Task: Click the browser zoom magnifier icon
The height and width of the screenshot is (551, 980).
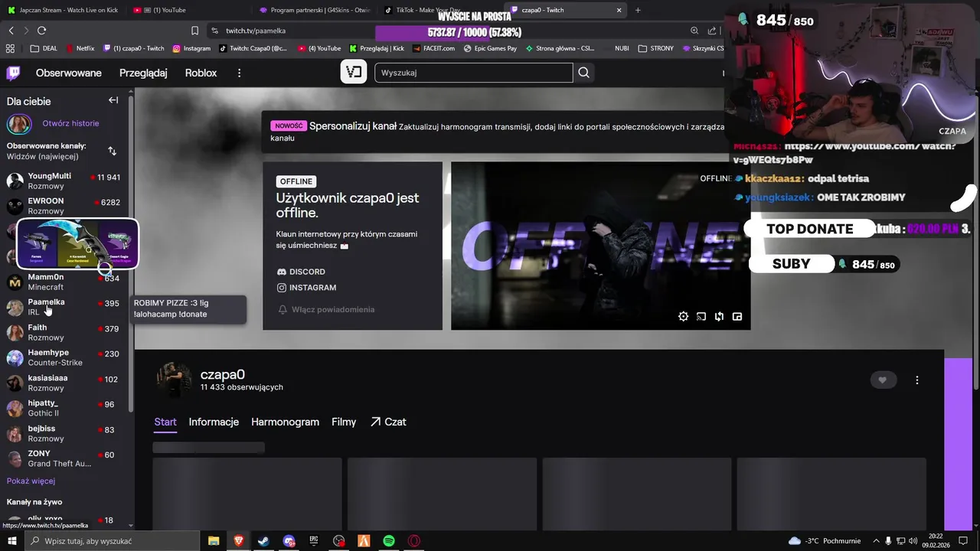Action: point(694,31)
